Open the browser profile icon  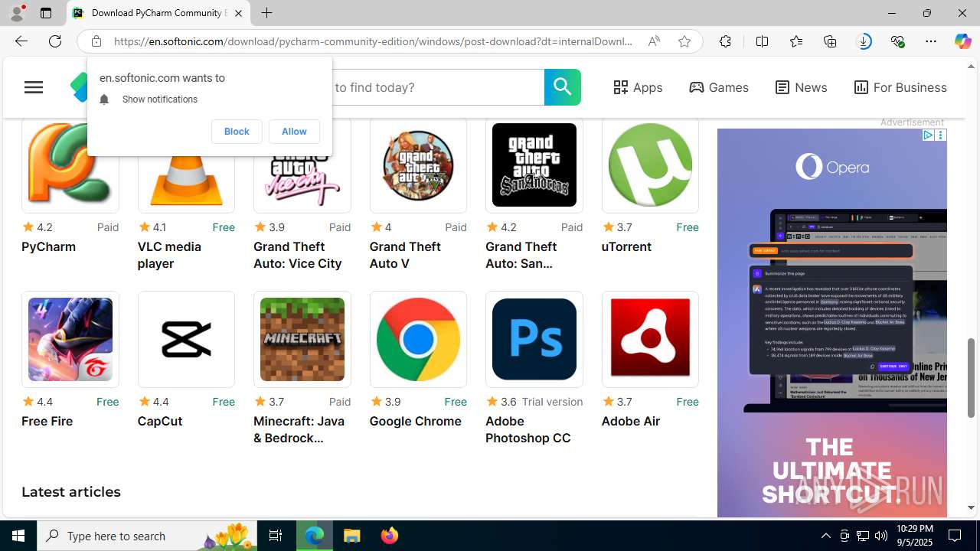pos(17,13)
